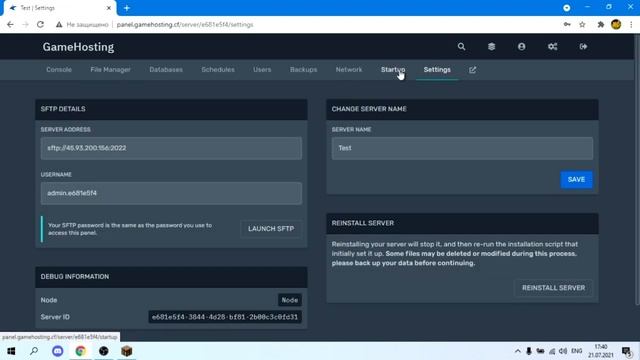
Task: Switch to the Console tab
Action: (x=59, y=70)
